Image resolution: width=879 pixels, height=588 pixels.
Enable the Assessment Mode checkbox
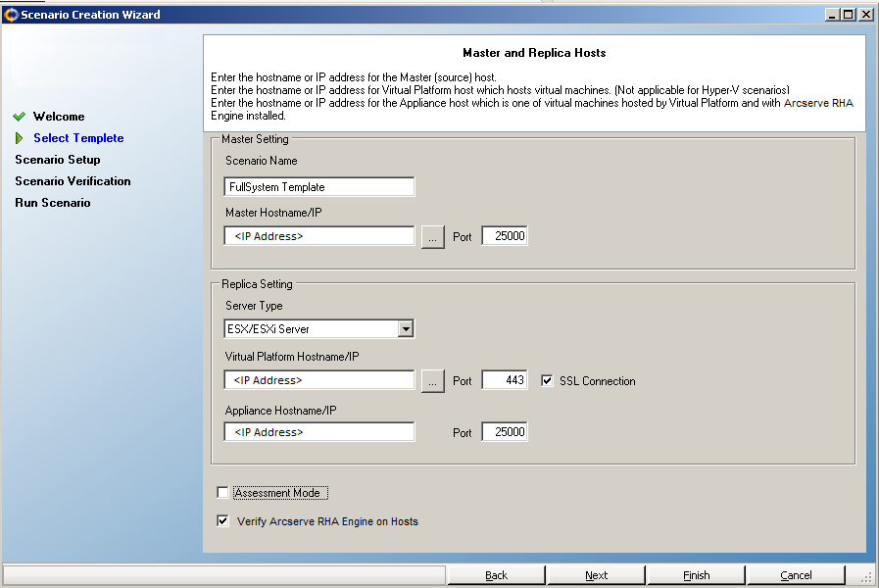click(222, 493)
